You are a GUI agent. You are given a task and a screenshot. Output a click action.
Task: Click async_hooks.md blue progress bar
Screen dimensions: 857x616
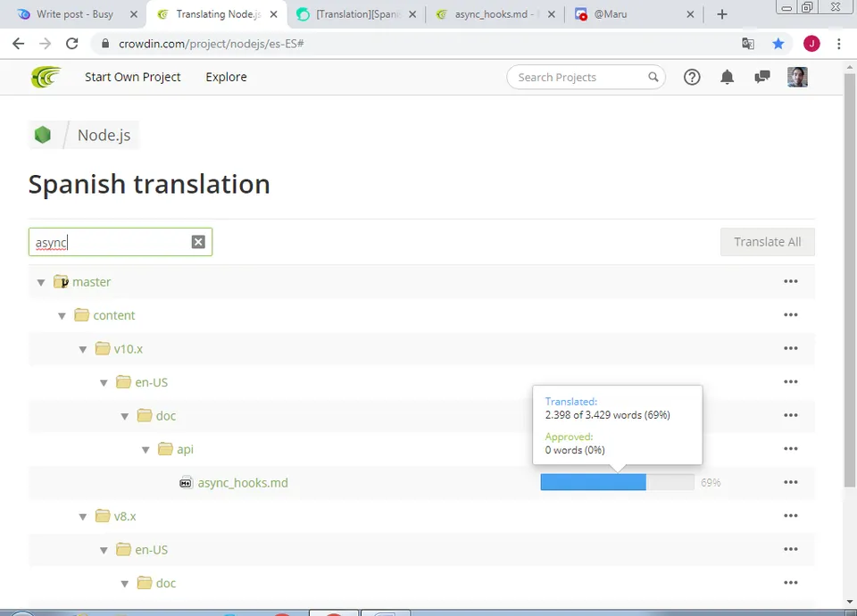(x=593, y=482)
